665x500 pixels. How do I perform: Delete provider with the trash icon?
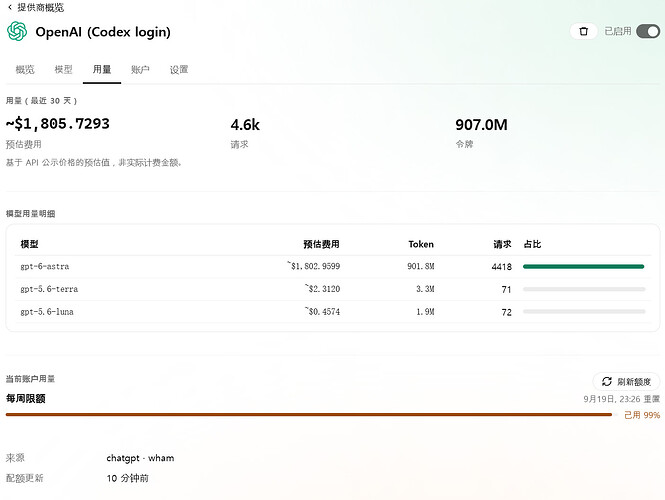(x=584, y=31)
